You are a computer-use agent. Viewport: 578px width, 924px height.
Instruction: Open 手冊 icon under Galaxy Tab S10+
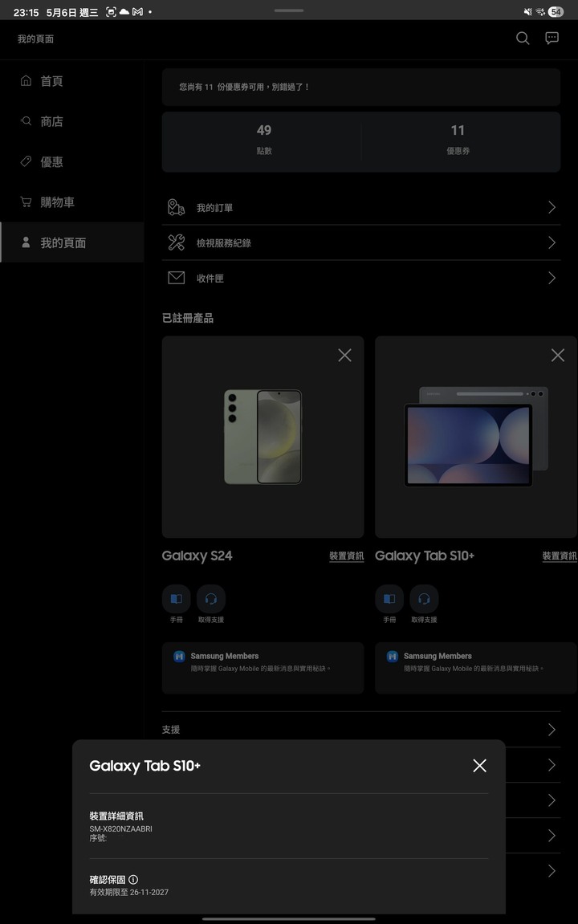(389, 599)
